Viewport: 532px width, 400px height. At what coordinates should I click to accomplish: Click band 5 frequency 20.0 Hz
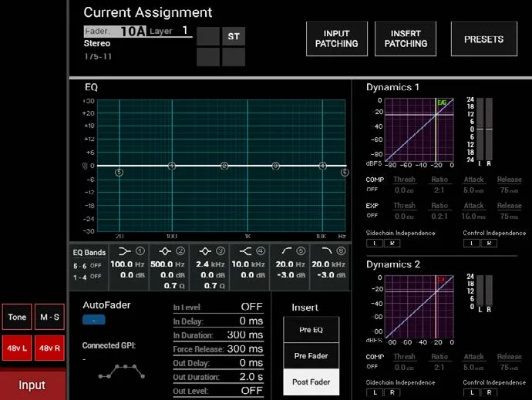pos(291,264)
